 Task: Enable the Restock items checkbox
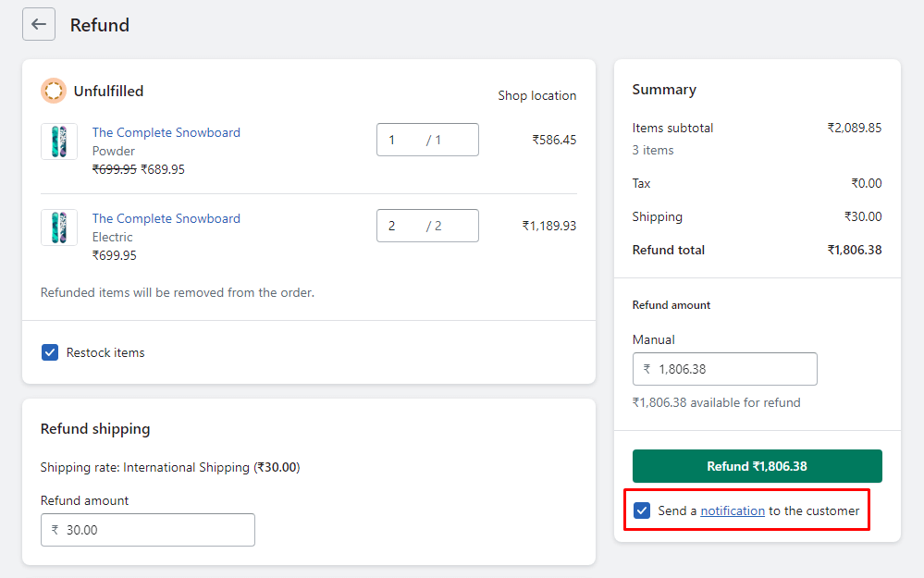coord(49,352)
